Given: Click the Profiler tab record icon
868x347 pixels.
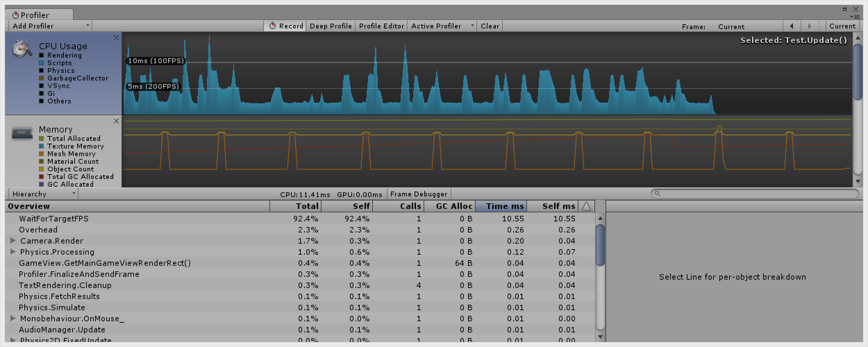Looking at the screenshot, I should click(15, 15).
